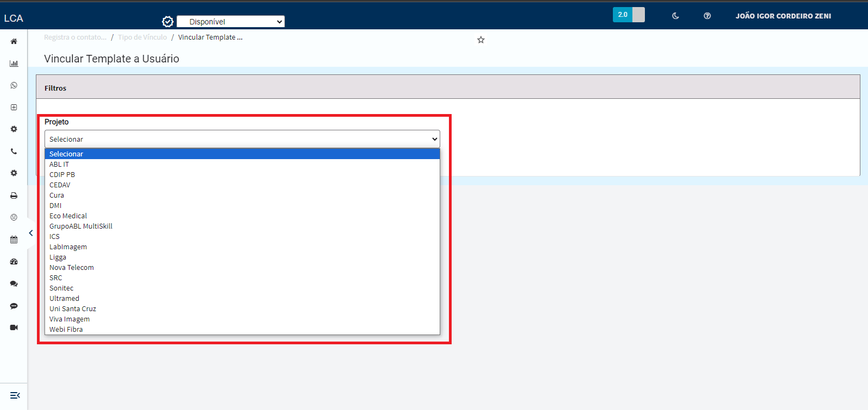Toggle the sidebar menu hamburger icon

[15, 395]
